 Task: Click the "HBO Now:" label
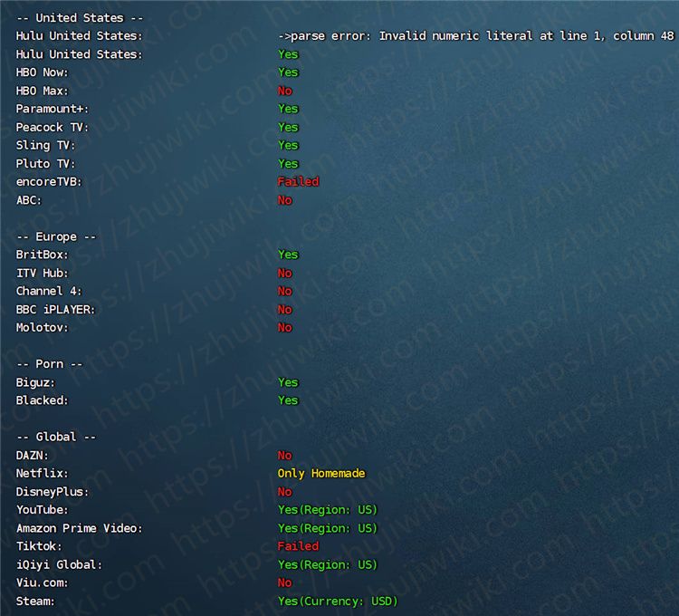pyautogui.click(x=43, y=72)
